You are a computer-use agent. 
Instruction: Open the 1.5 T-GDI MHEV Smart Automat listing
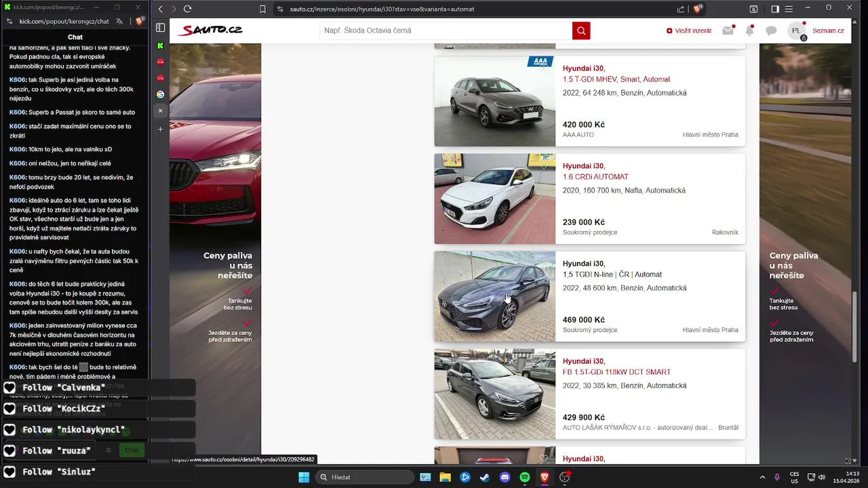click(616, 79)
